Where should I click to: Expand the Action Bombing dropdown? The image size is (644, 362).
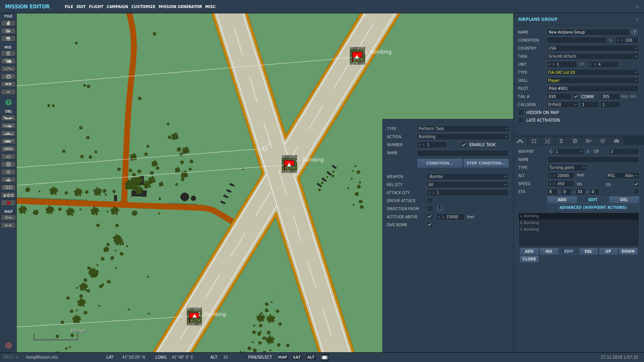[x=463, y=137]
